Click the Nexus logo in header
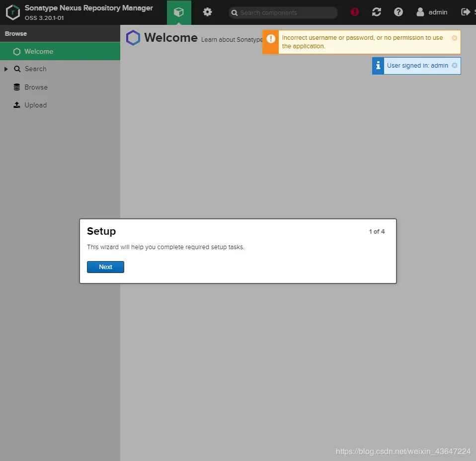The height and width of the screenshot is (461, 476). (13, 12)
